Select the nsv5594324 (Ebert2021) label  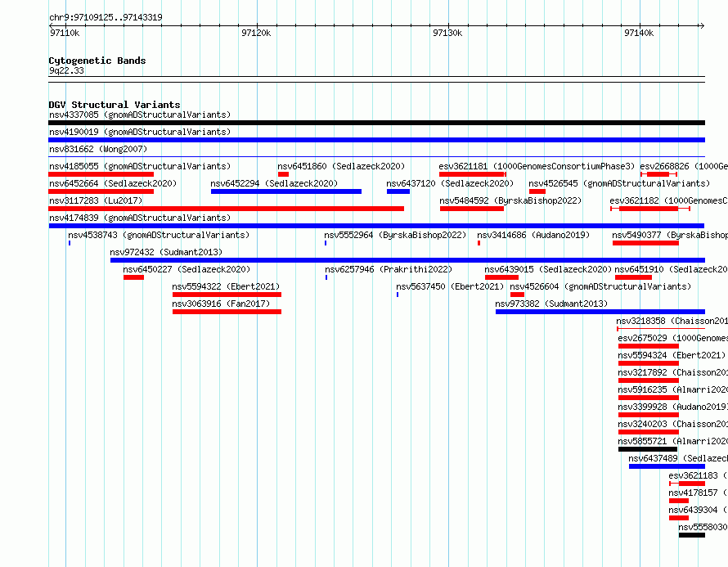[672, 355]
